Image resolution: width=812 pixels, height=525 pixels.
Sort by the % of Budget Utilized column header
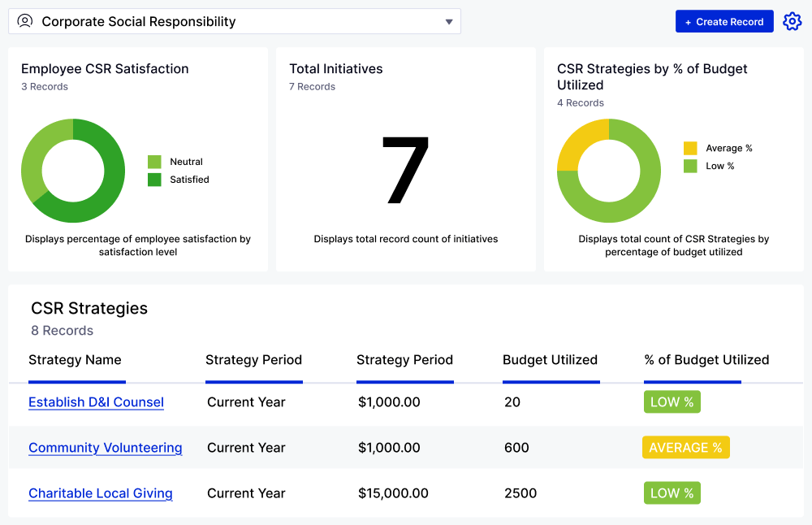coord(706,360)
